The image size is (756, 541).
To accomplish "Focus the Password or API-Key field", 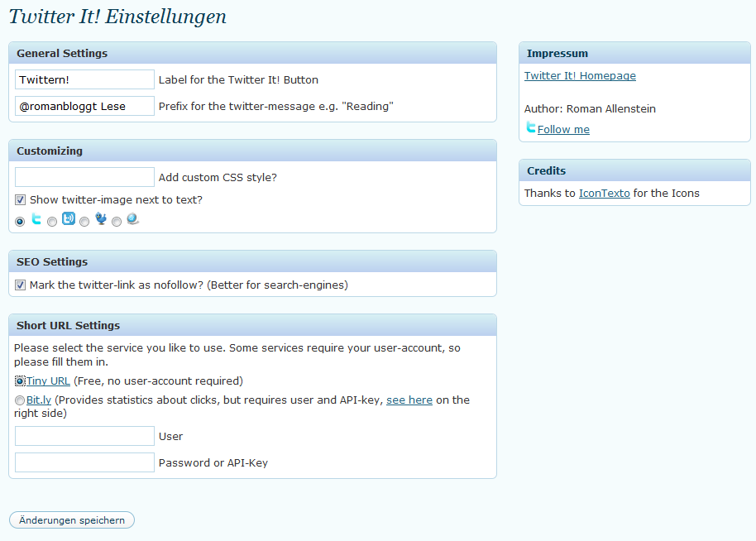I will [85, 462].
